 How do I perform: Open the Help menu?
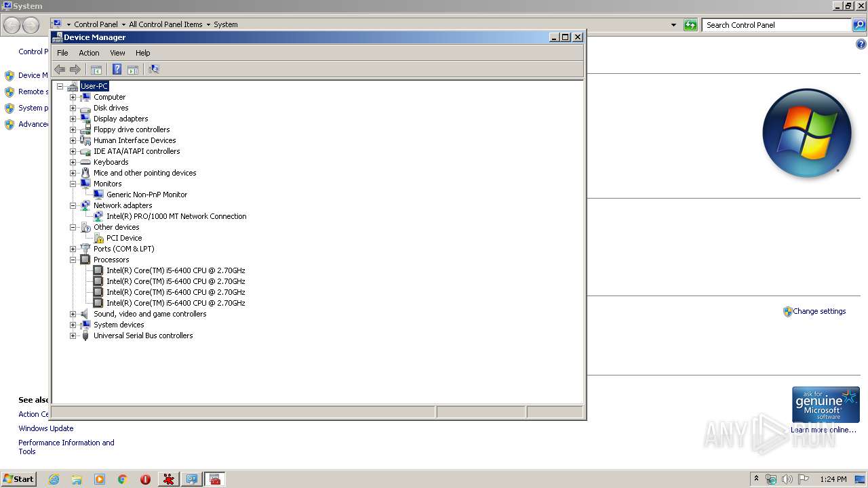point(142,53)
